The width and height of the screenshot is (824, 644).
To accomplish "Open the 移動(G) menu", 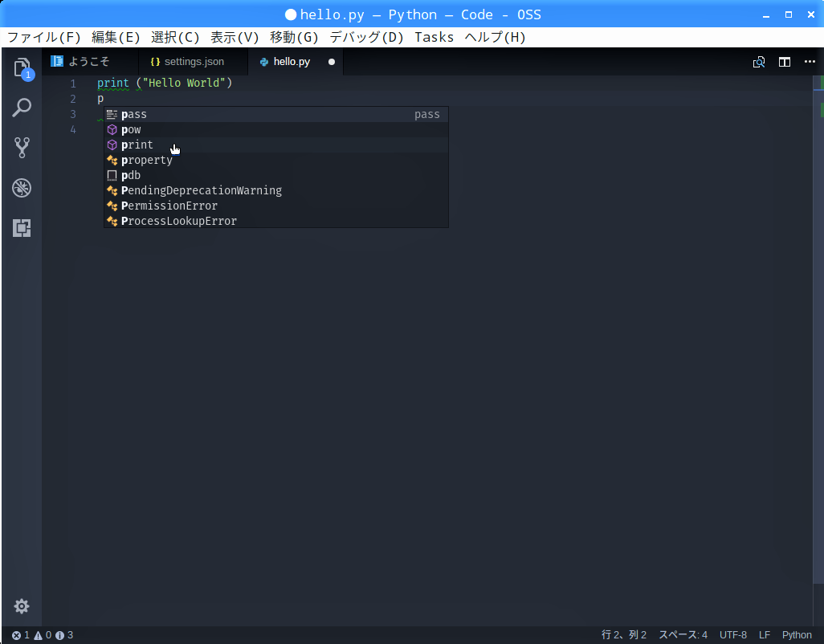I will tap(294, 37).
